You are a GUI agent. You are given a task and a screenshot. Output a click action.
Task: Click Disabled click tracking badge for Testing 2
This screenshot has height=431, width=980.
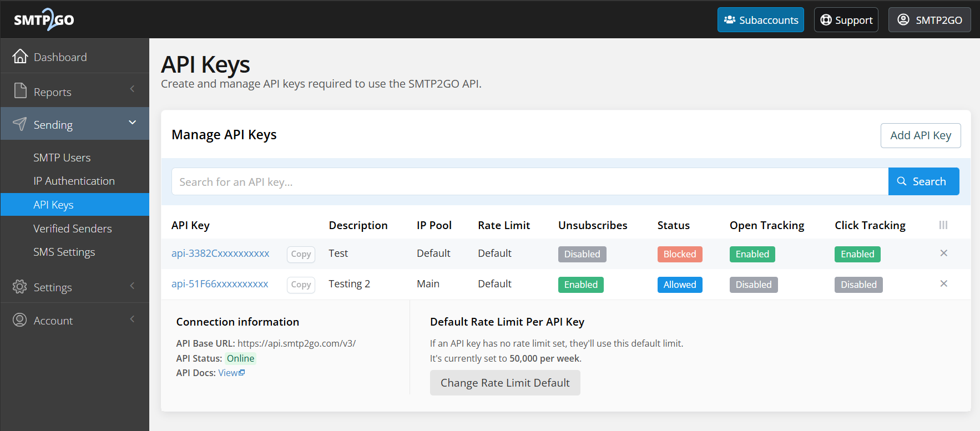pyautogui.click(x=858, y=285)
